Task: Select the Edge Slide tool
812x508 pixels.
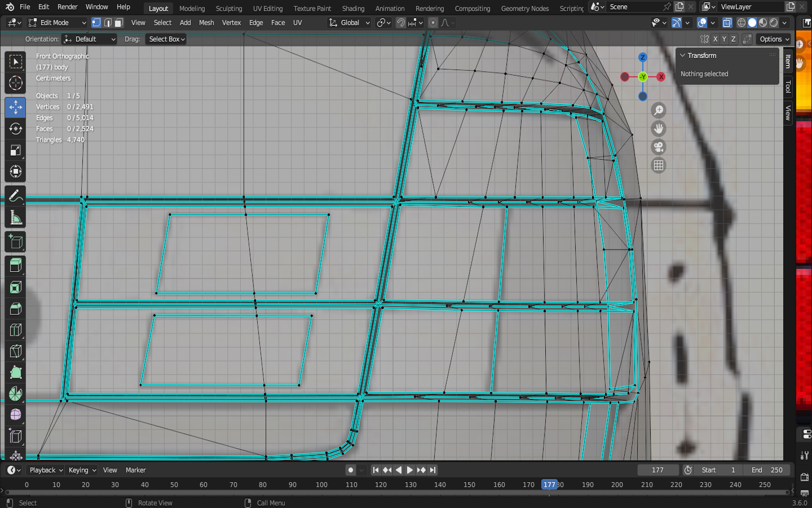Action: point(15,436)
